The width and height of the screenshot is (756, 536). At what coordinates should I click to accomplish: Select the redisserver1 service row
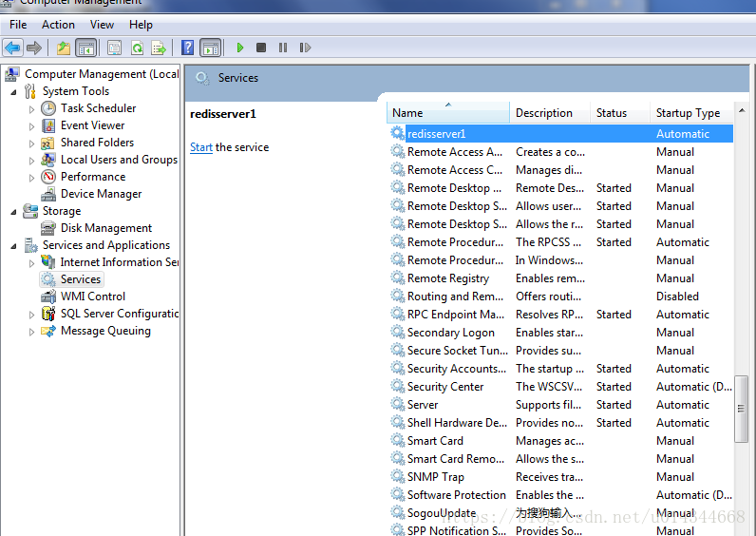pyautogui.click(x=560, y=134)
